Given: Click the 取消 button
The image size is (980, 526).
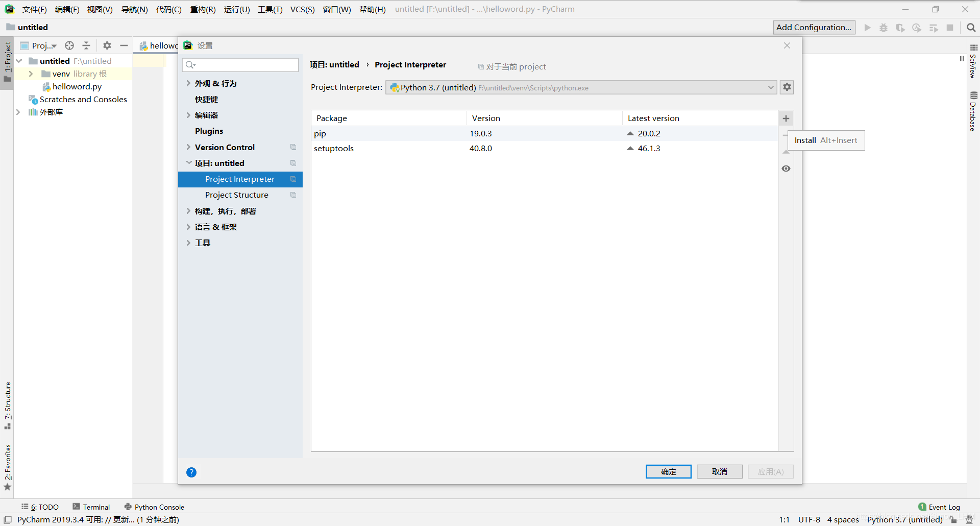Looking at the screenshot, I should coord(720,471).
